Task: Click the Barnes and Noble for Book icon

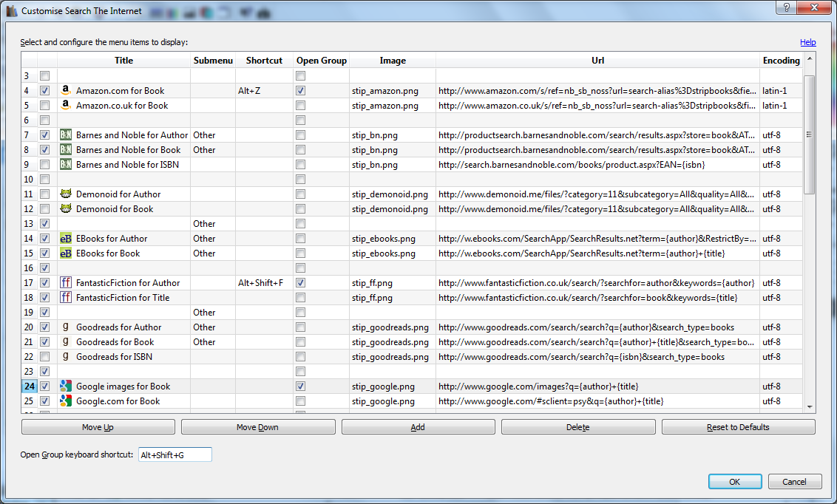Action: point(66,150)
